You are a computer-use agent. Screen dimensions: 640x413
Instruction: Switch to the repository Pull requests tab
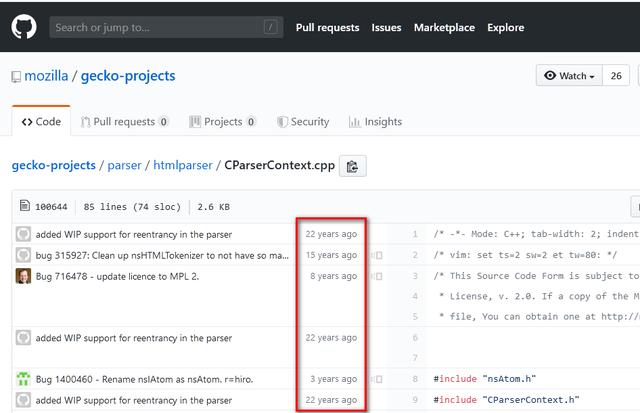click(x=124, y=122)
